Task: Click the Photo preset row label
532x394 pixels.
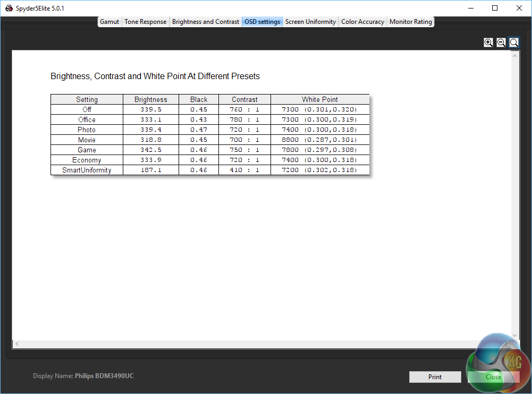Action: pyautogui.click(x=87, y=130)
